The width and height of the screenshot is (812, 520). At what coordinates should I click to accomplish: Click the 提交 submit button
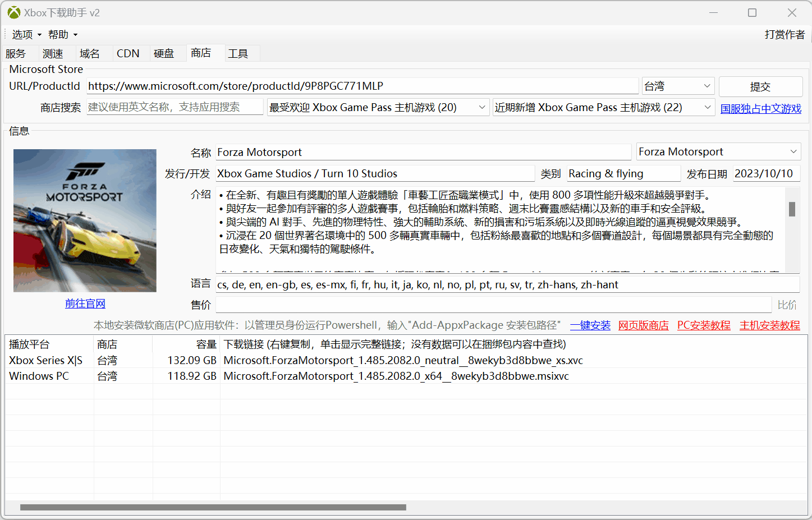pos(760,86)
